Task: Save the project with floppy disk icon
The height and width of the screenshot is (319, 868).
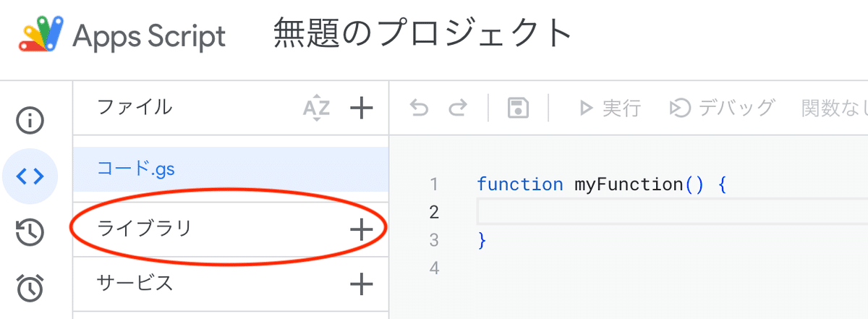Action: tap(518, 109)
